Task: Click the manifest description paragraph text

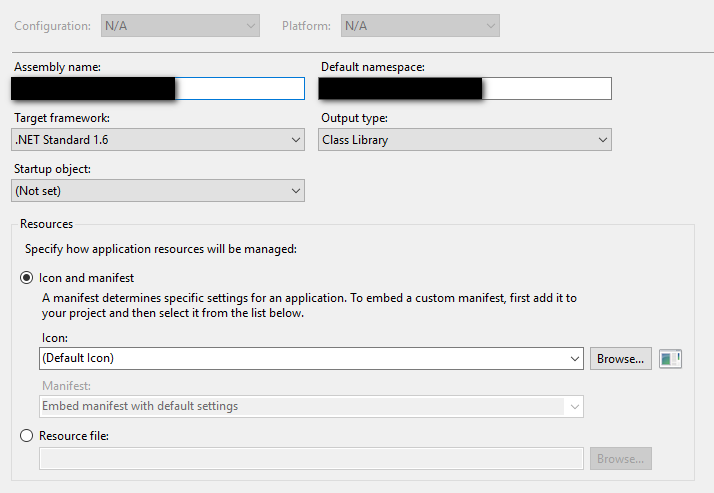Action: 309,305
